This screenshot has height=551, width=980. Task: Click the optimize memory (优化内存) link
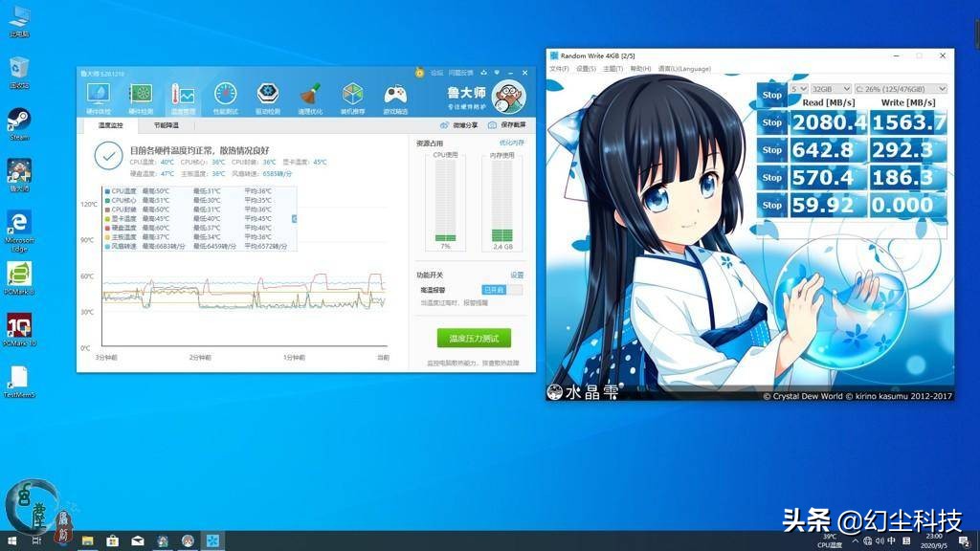[x=512, y=143]
